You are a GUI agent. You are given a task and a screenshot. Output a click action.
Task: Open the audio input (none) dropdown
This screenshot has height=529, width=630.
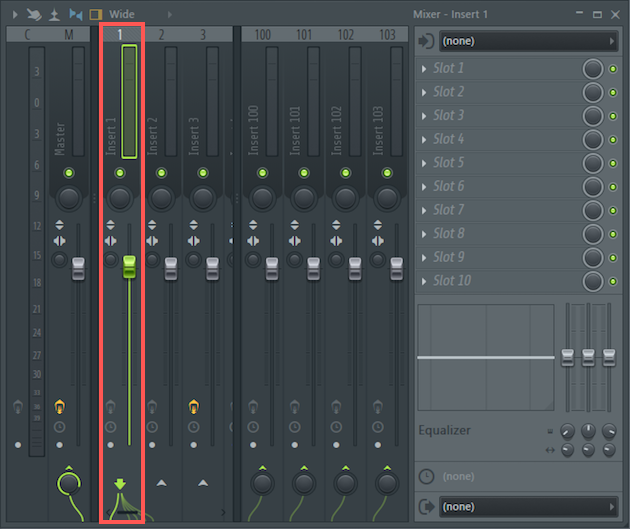[x=529, y=41]
